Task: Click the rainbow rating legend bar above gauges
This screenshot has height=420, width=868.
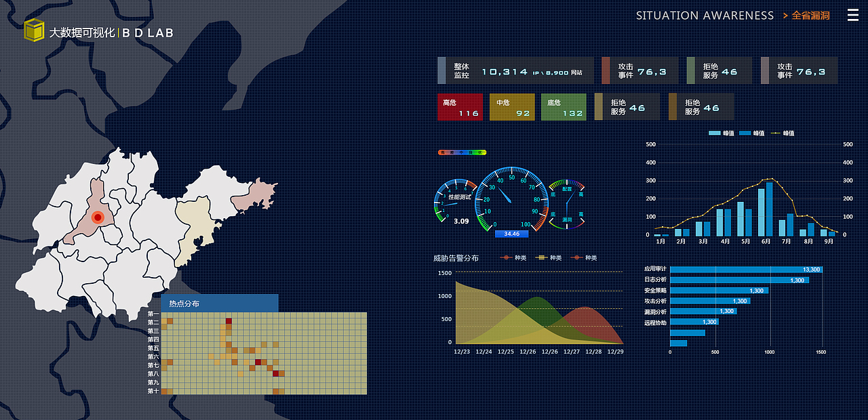Action: (462, 152)
